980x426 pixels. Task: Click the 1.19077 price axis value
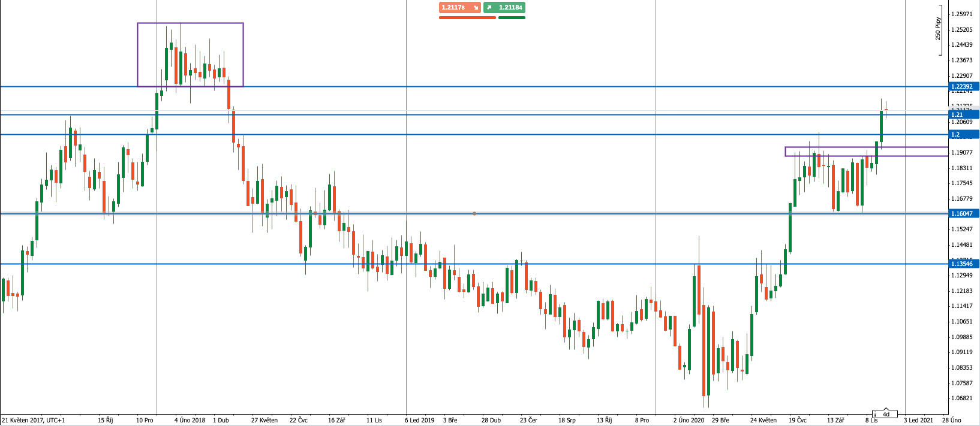point(962,152)
